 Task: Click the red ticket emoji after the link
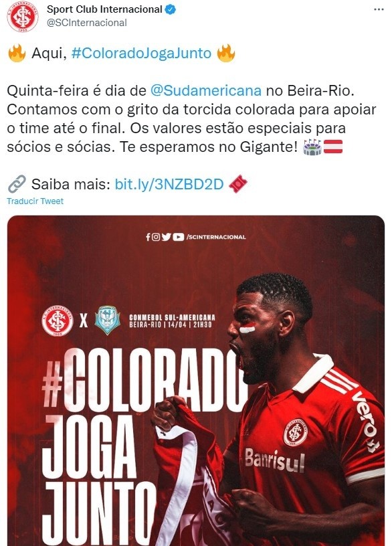[x=238, y=184]
